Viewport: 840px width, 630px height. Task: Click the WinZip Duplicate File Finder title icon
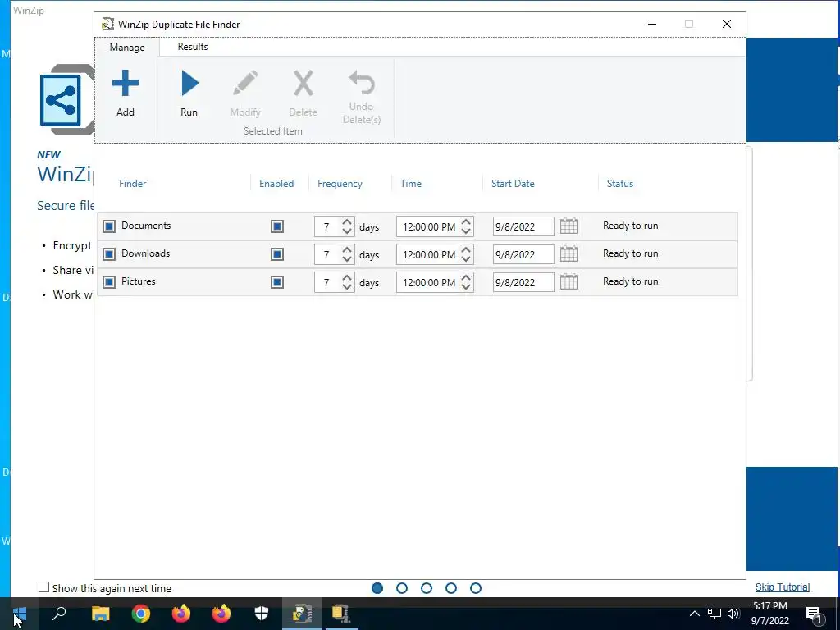(107, 24)
